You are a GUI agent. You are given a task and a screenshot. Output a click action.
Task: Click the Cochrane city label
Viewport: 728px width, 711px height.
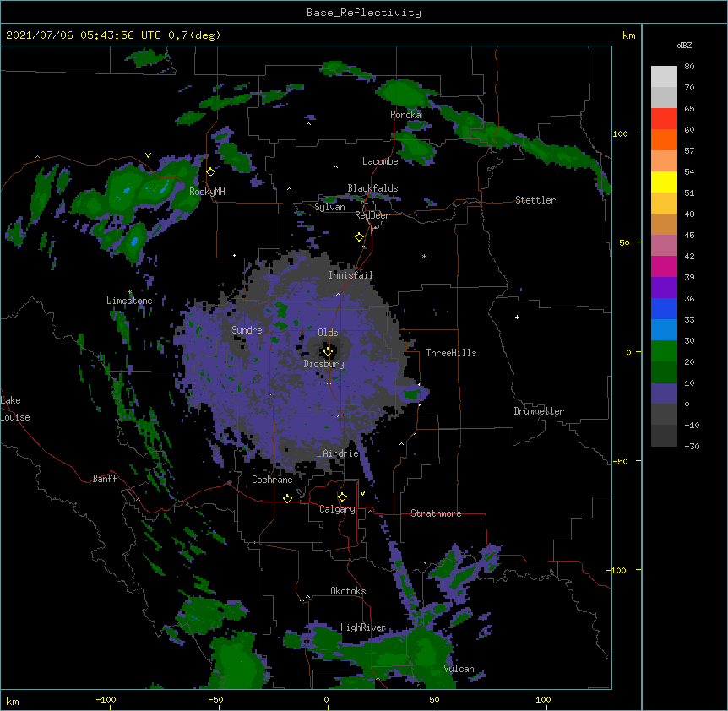click(x=272, y=480)
